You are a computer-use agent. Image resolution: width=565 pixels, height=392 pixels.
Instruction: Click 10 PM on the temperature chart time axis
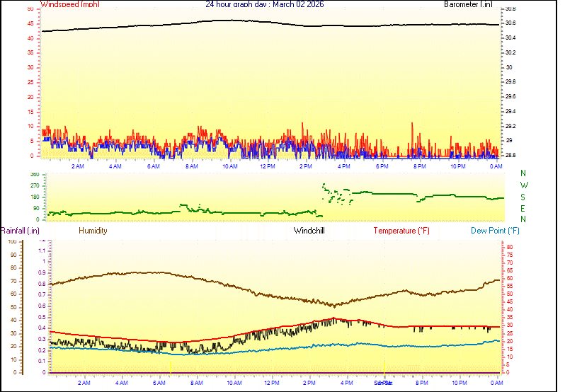click(459, 383)
